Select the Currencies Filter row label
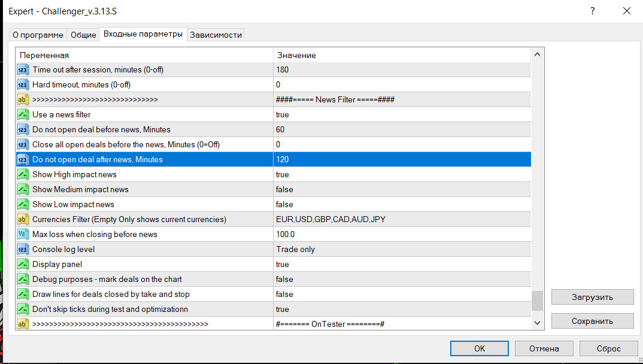This screenshot has height=364, width=643. click(x=129, y=219)
